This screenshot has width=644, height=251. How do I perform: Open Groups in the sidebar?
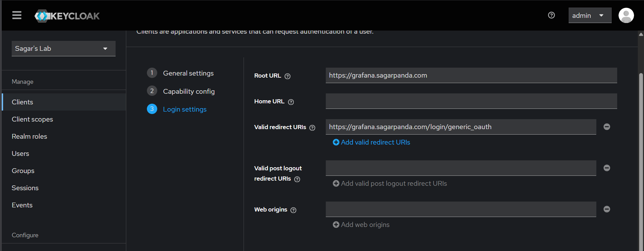64,171
